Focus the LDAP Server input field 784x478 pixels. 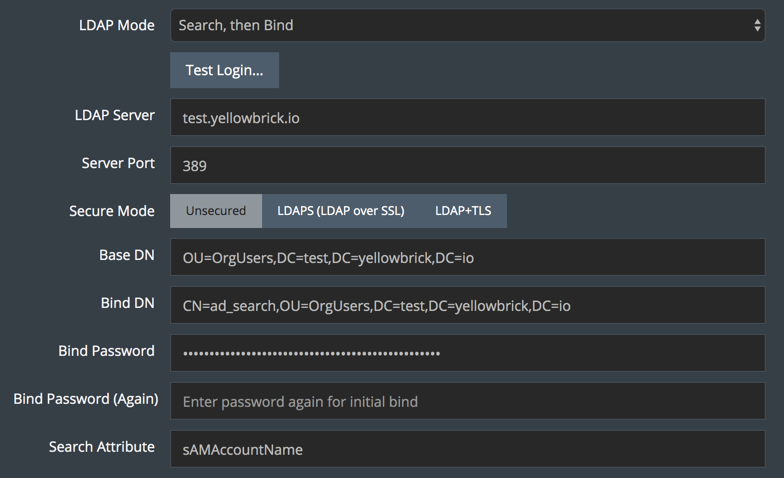(467, 118)
